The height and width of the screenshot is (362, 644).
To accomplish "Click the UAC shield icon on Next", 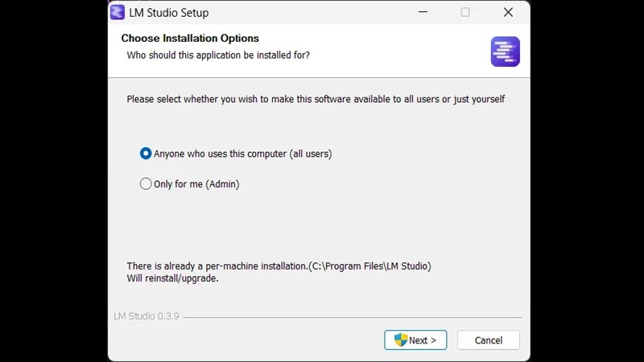I will pos(400,339).
